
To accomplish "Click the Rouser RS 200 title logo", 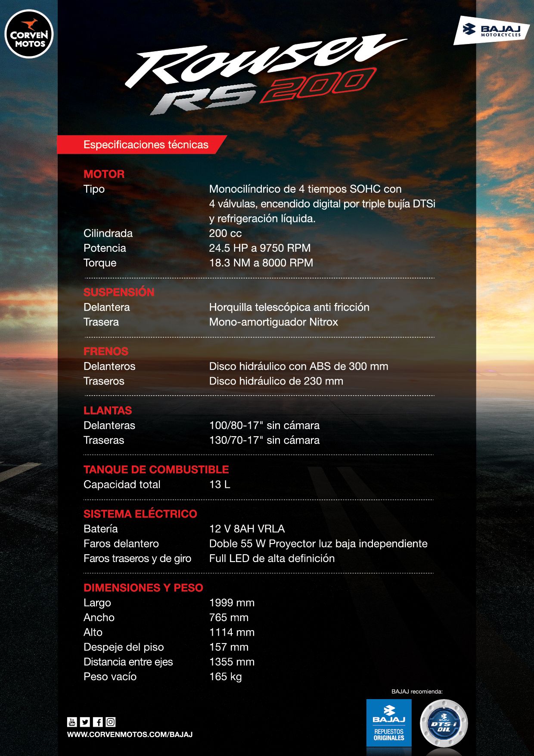I will 266,74.
